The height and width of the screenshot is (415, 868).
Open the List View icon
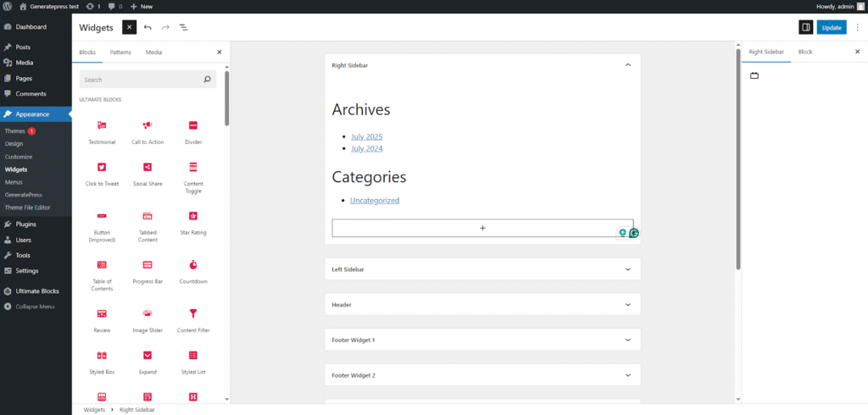click(183, 27)
